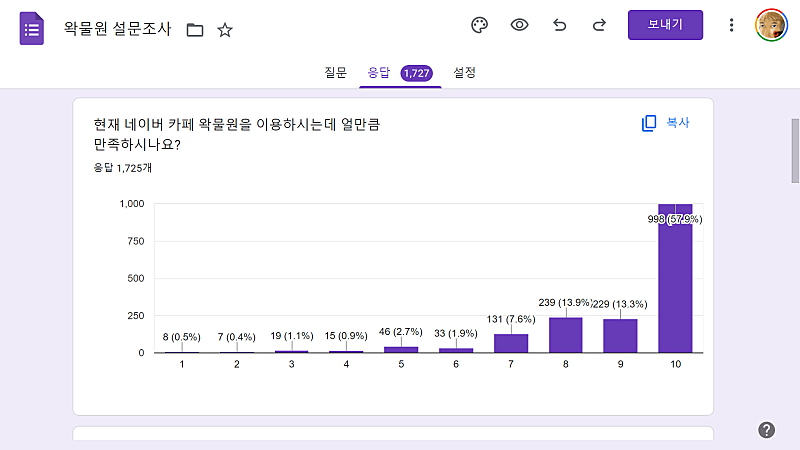Preview the form with the eye icon

(519, 26)
